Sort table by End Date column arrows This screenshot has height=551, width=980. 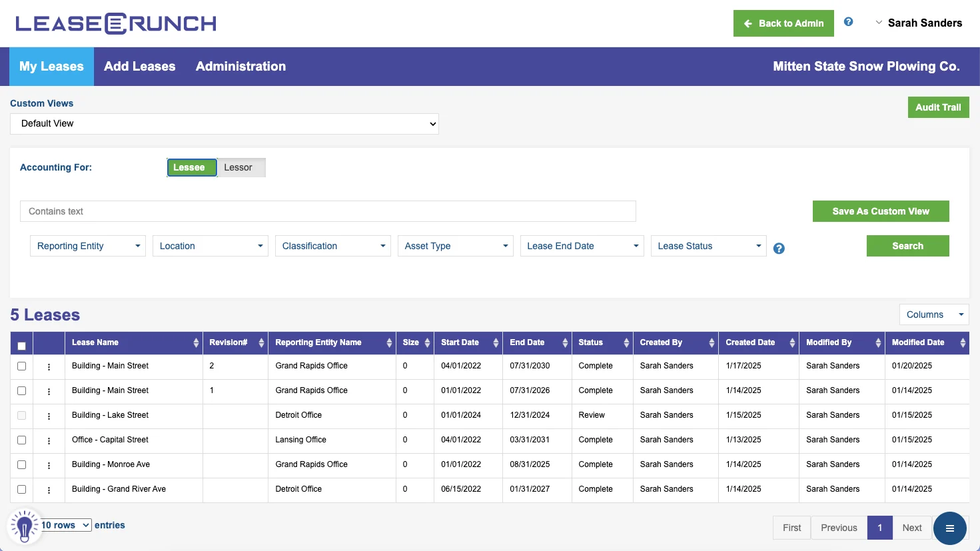point(565,342)
